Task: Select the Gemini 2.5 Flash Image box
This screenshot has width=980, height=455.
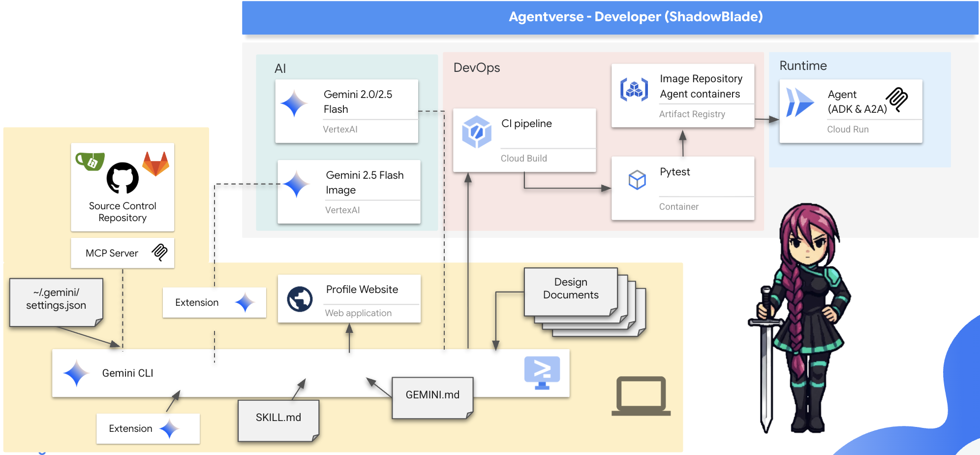Action: coord(349,192)
